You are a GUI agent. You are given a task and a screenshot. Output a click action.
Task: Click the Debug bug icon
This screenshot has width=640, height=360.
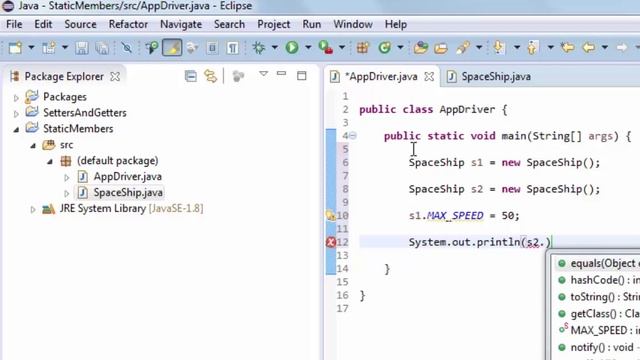(258, 48)
